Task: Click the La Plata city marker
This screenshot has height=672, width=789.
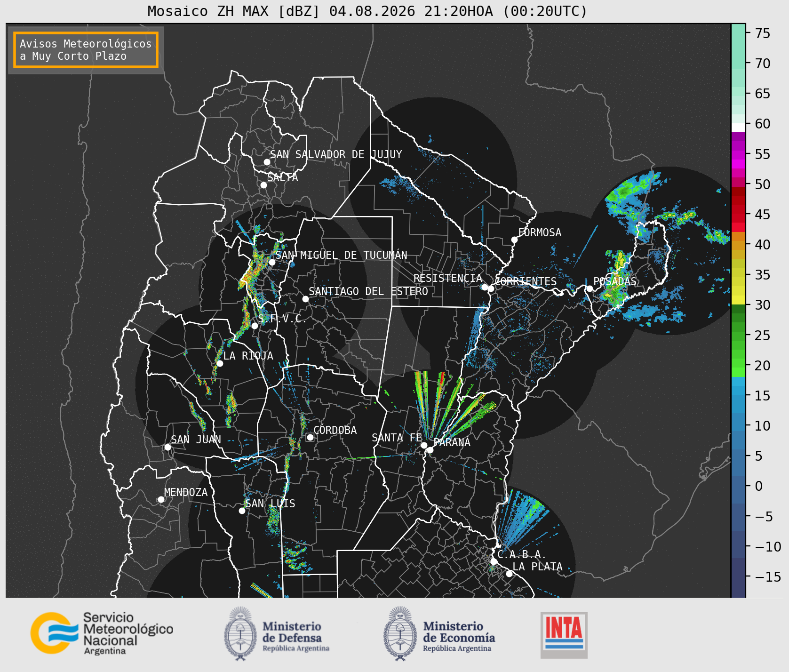Action: tap(509, 574)
